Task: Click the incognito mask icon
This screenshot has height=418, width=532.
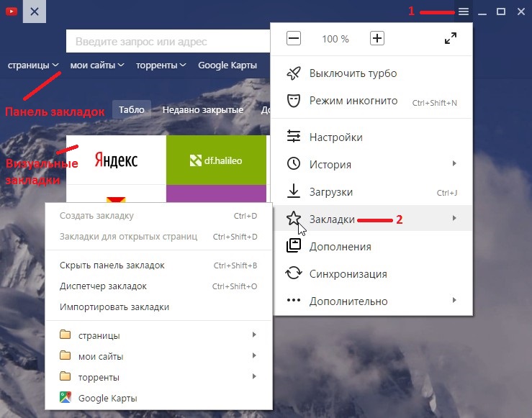Action: (x=294, y=101)
